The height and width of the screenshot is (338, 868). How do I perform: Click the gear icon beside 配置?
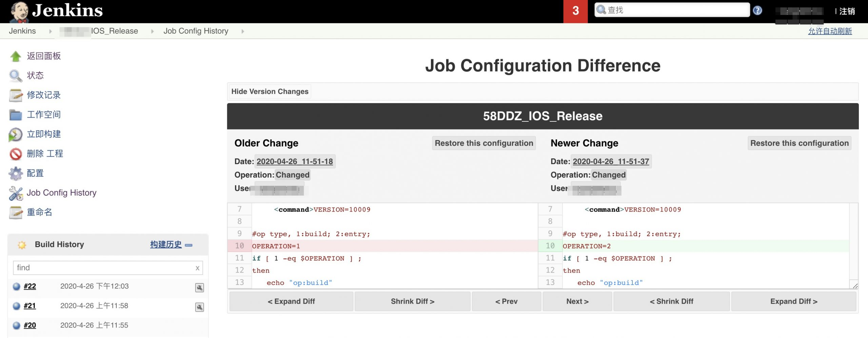tap(16, 174)
